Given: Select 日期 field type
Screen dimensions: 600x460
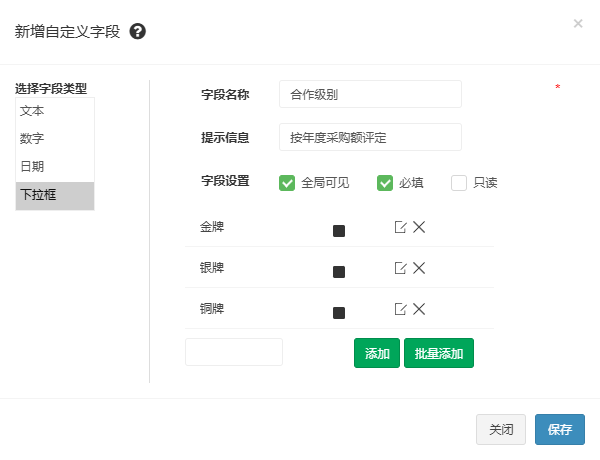Looking at the screenshot, I should [55, 166].
